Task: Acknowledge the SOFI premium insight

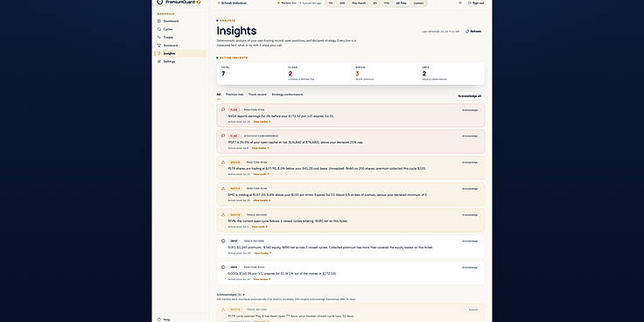Action: pyautogui.click(x=470, y=241)
